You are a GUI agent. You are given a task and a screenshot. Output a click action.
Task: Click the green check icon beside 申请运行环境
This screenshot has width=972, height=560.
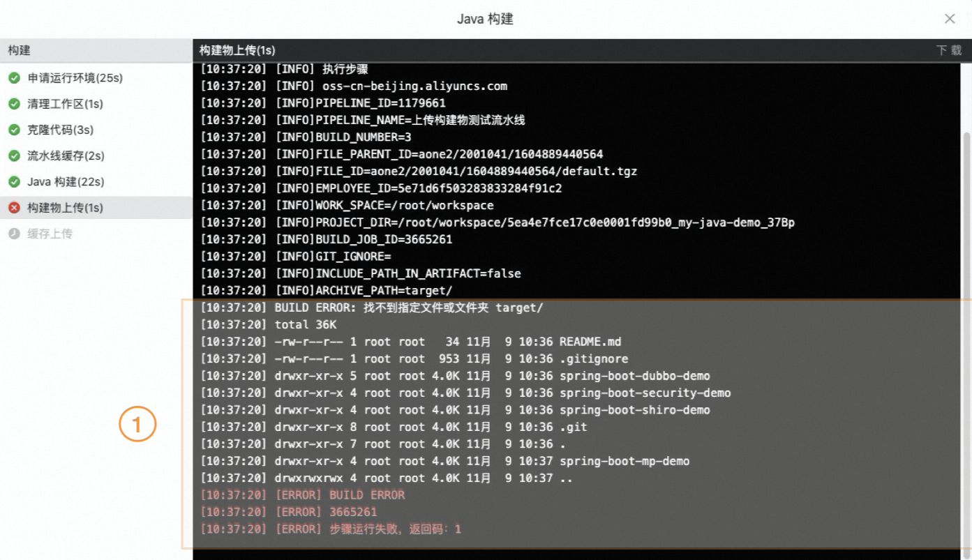click(14, 78)
